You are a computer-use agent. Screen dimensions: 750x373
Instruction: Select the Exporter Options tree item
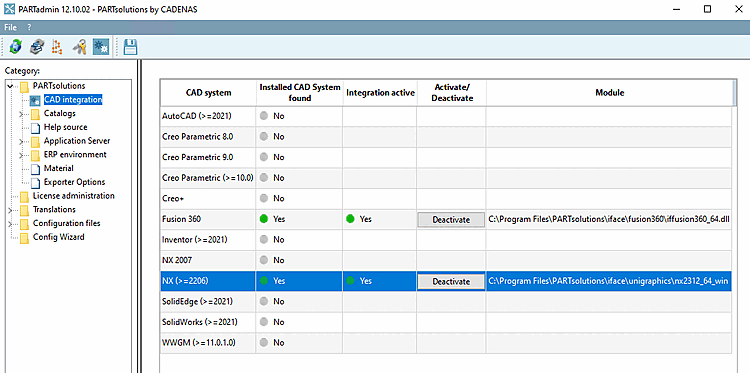pos(74,182)
